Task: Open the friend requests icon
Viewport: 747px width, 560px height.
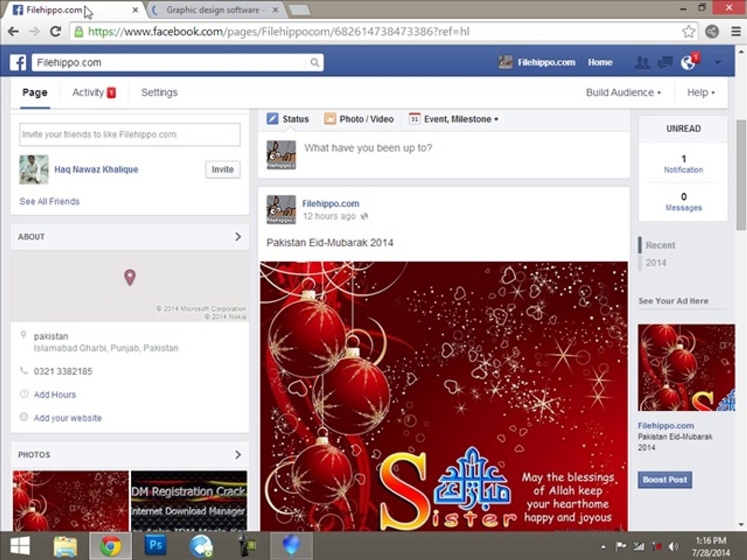Action: point(642,63)
